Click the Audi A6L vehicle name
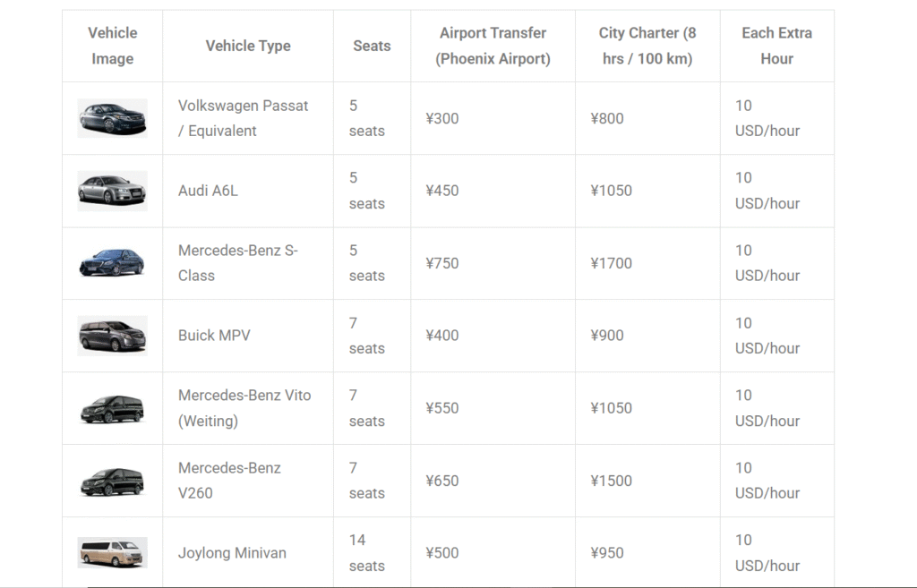 pos(208,191)
